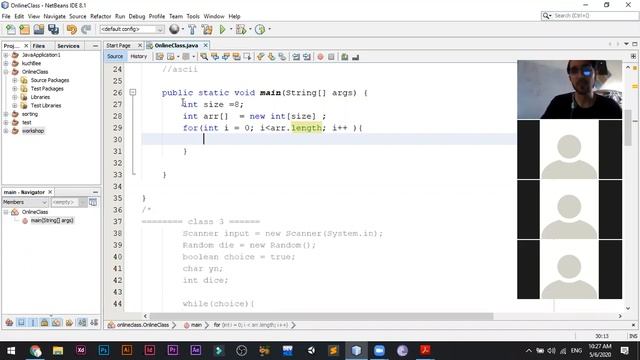This screenshot has width=640, height=360.
Task: Switch to the Start Page tab
Action: point(118,45)
